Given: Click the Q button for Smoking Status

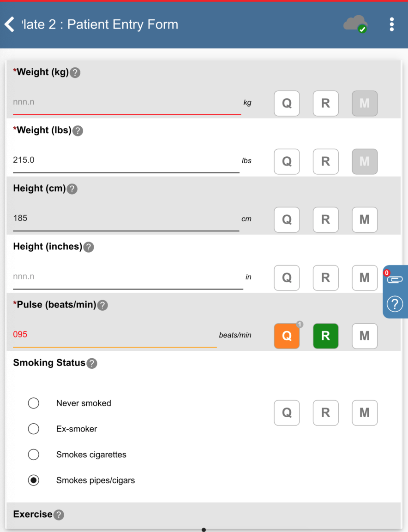Looking at the screenshot, I should click(287, 413).
